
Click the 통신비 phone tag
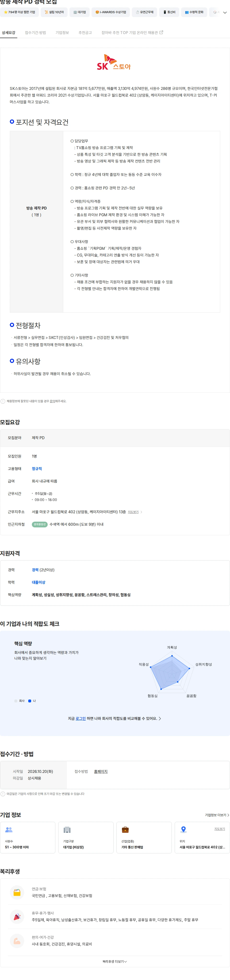coord(169,12)
